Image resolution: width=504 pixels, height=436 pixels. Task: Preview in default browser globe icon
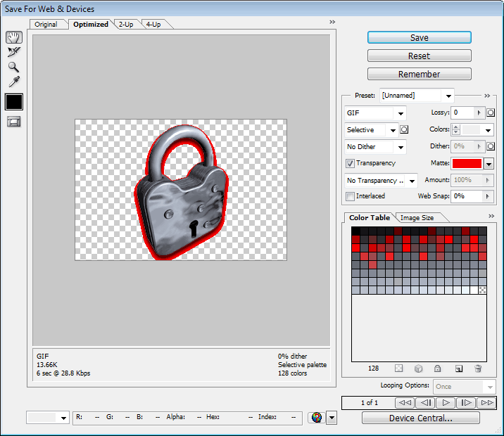pyautogui.click(x=317, y=418)
